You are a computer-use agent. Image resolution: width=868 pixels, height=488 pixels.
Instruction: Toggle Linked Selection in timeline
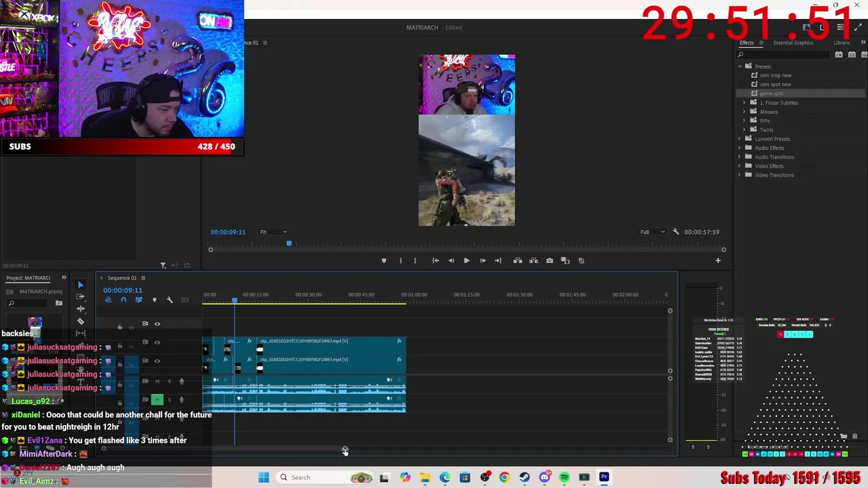click(139, 300)
